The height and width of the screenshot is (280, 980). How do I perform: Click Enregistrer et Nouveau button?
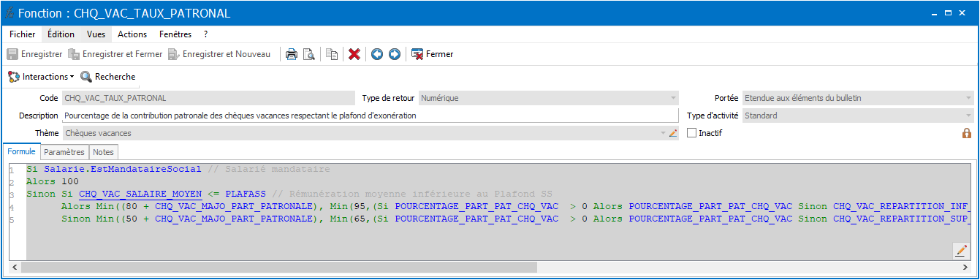click(x=219, y=54)
